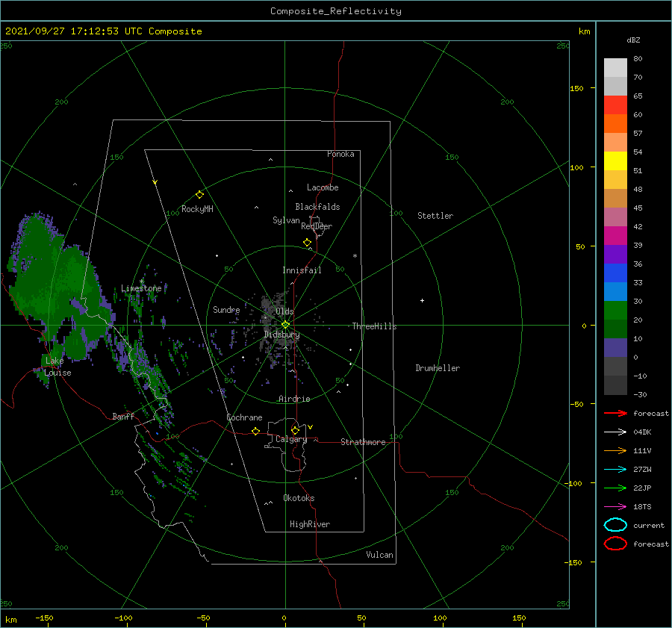The image size is (672, 628).
Task: Select the bright green 20-30 dBZ swatch
Action: (615, 311)
